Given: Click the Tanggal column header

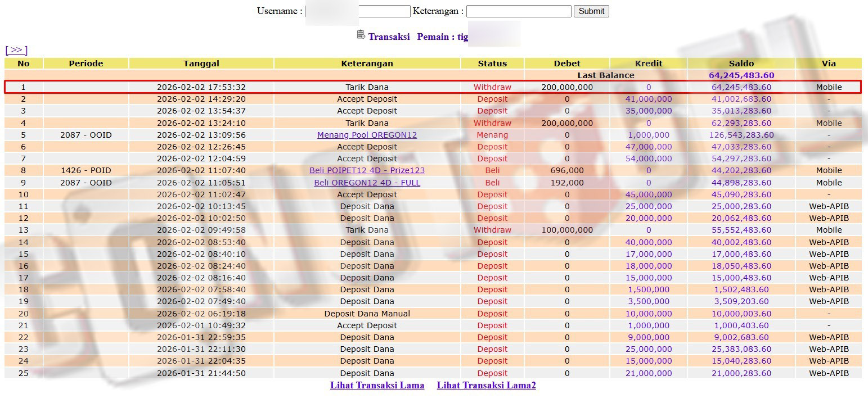Looking at the screenshot, I should [x=201, y=64].
